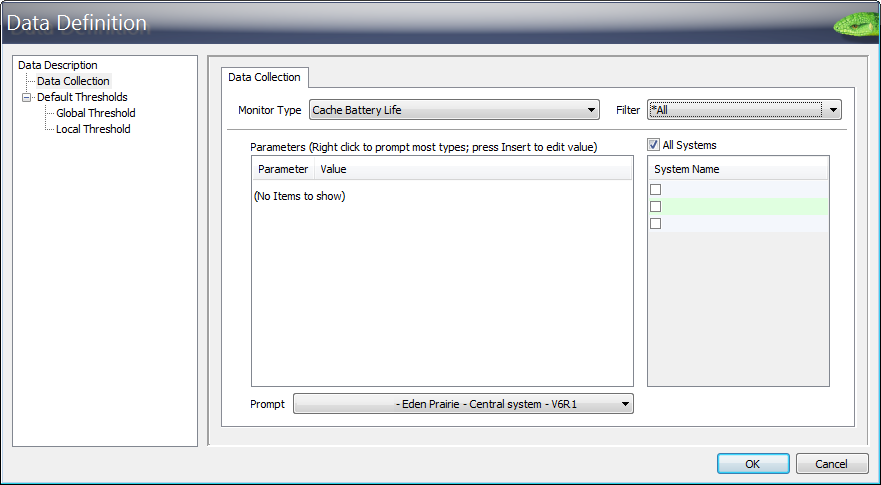Tick the first checkbox in System Name list

tap(656, 189)
